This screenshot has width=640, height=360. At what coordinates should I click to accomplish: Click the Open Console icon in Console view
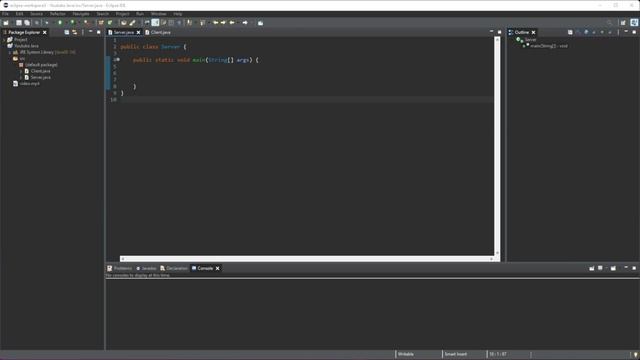coord(613,268)
